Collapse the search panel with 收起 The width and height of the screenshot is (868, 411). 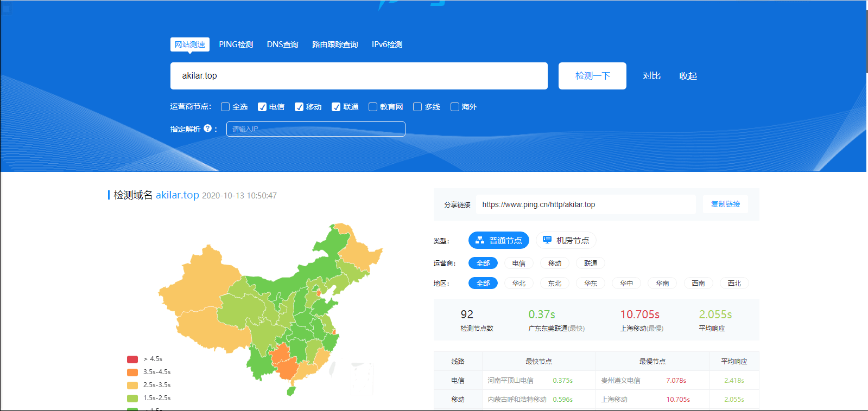click(688, 76)
